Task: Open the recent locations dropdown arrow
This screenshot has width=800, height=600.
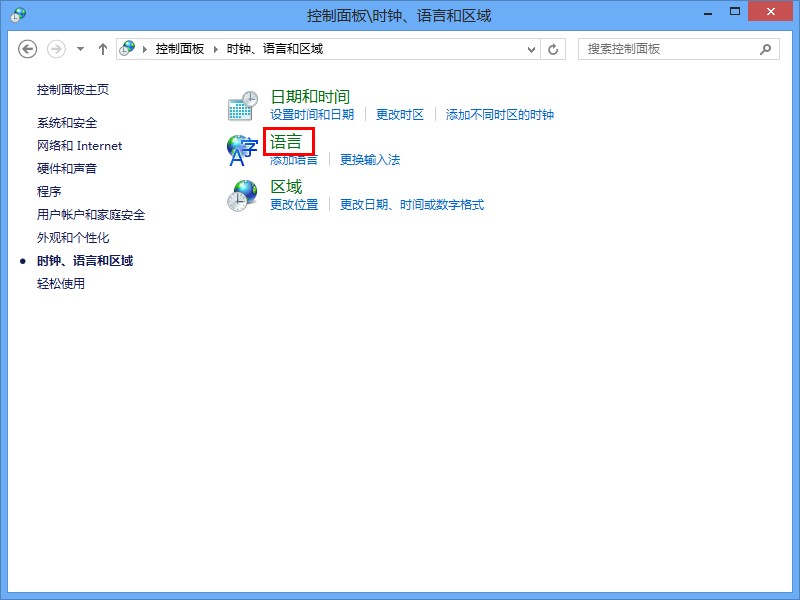Action: click(80, 49)
